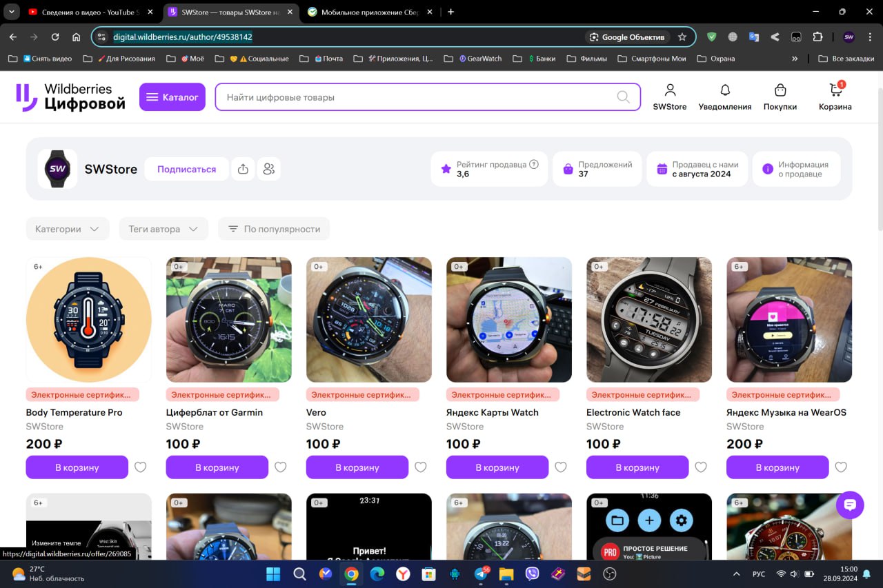Click the Подписаться button
Image resolution: width=883 pixels, height=588 pixels.
click(186, 169)
